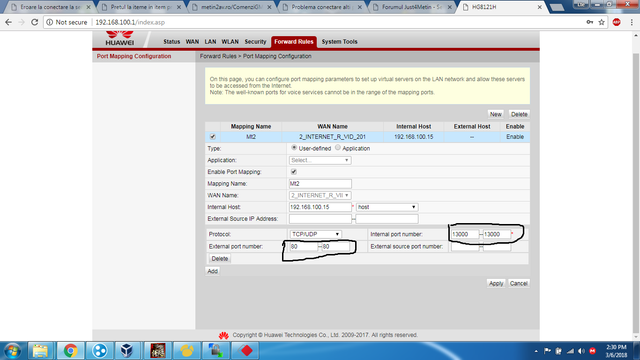Image resolution: width=640 pixels, height=360 pixels.
Task: Click the Not secure site info icon
Action: click(x=49, y=22)
